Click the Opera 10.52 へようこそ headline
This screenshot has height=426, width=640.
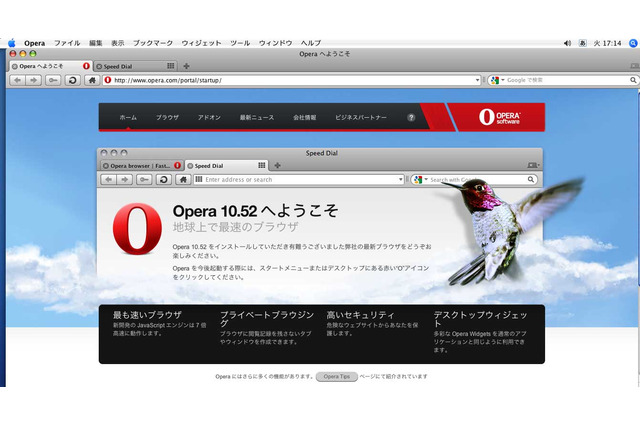click(x=256, y=211)
